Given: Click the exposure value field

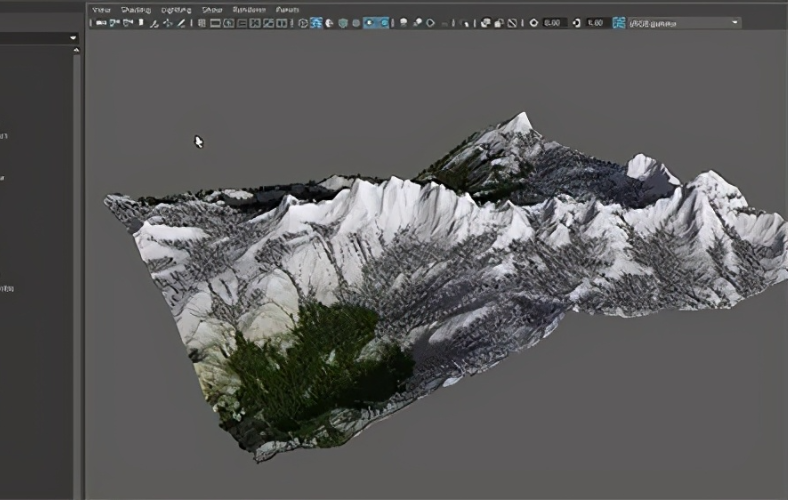Looking at the screenshot, I should 555,23.
